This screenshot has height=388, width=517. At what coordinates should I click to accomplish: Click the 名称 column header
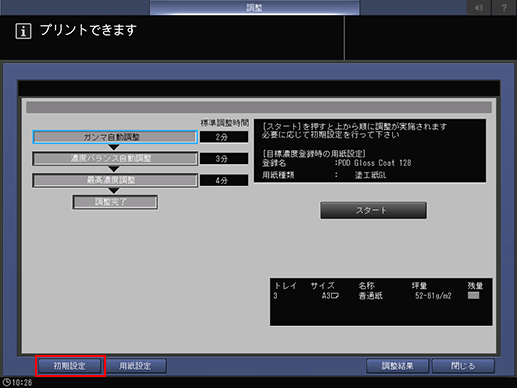pyautogui.click(x=366, y=286)
